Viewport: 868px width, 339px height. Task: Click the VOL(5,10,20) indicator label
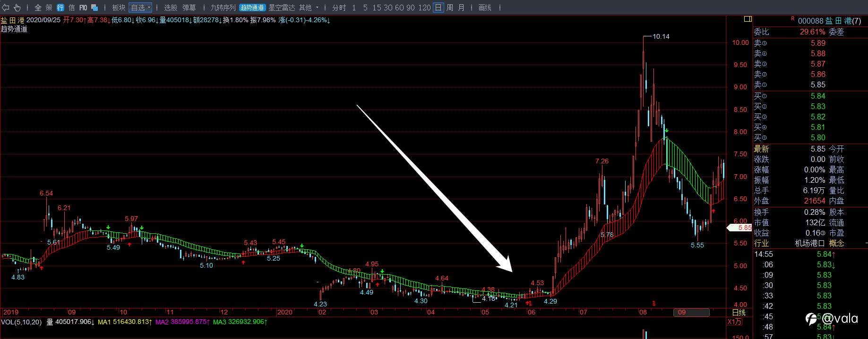(x=21, y=322)
